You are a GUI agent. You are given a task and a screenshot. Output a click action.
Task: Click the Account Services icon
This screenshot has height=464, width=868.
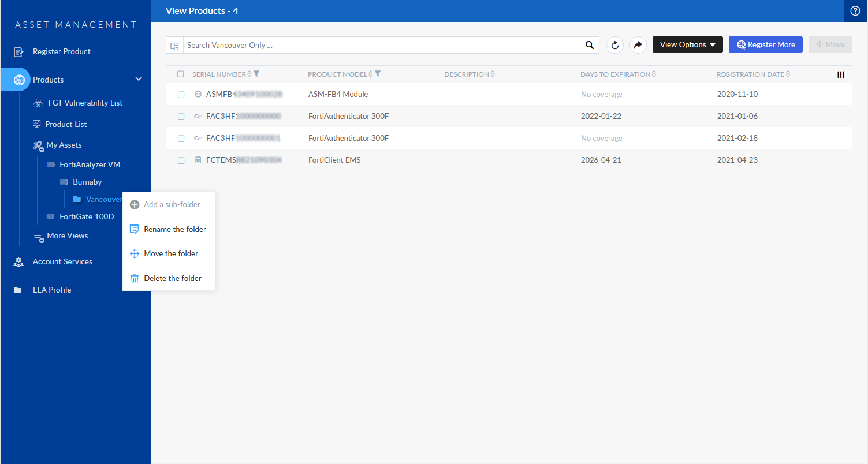click(18, 262)
